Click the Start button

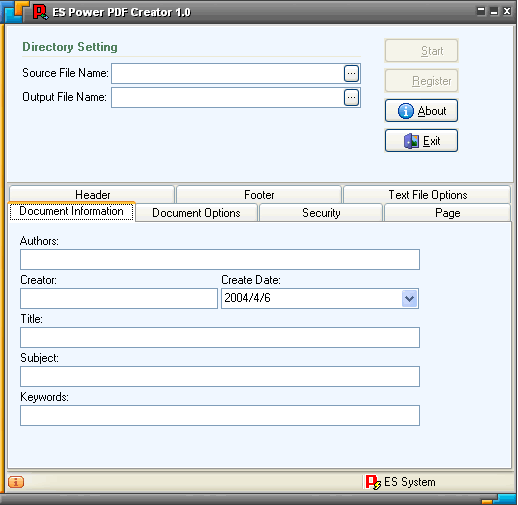click(421, 51)
